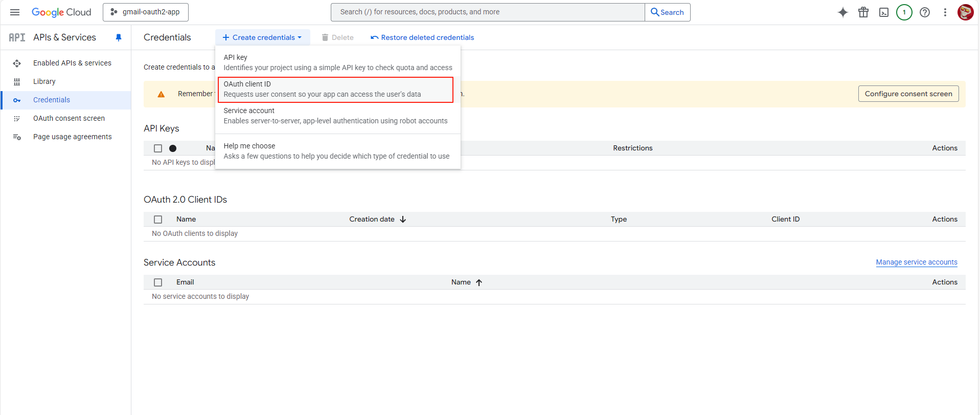Collapse the Create credentials dropdown
The image size is (980, 415).
(262, 37)
